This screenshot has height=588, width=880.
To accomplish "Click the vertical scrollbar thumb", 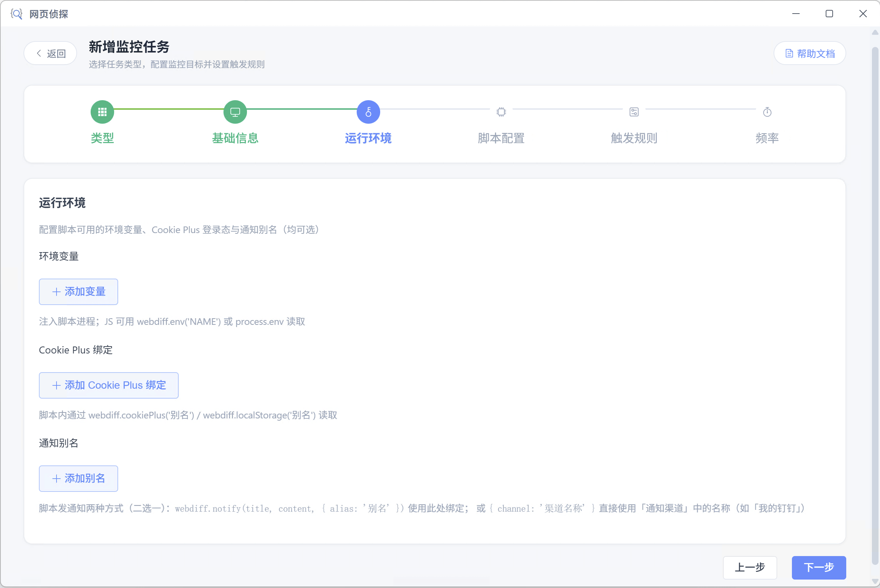I will [x=875, y=306].
